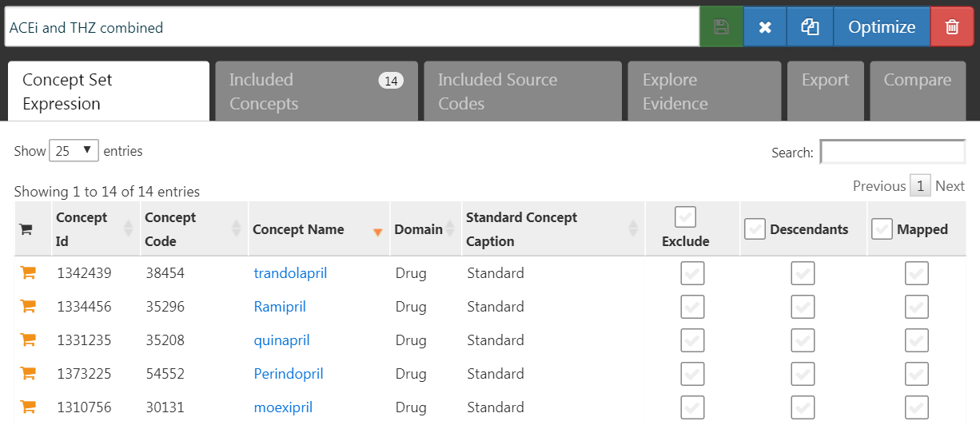The height and width of the screenshot is (425, 980).
Task: Toggle the Descendants header checkbox
Action: [755, 229]
